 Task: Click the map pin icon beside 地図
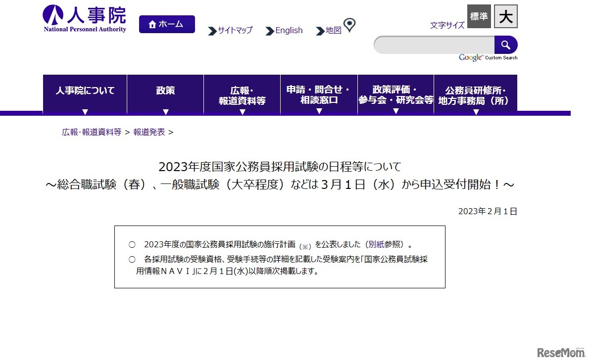point(350,24)
